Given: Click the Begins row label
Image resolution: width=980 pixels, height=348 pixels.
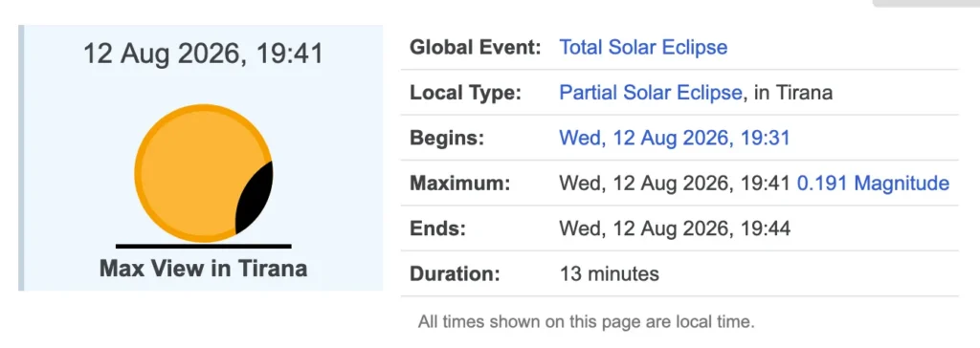Looking at the screenshot, I should [447, 138].
